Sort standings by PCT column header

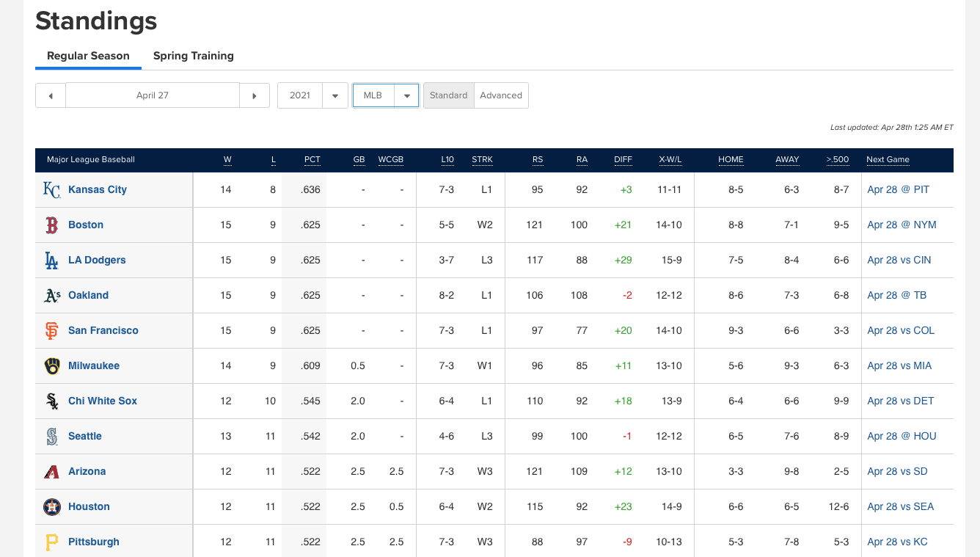(312, 159)
